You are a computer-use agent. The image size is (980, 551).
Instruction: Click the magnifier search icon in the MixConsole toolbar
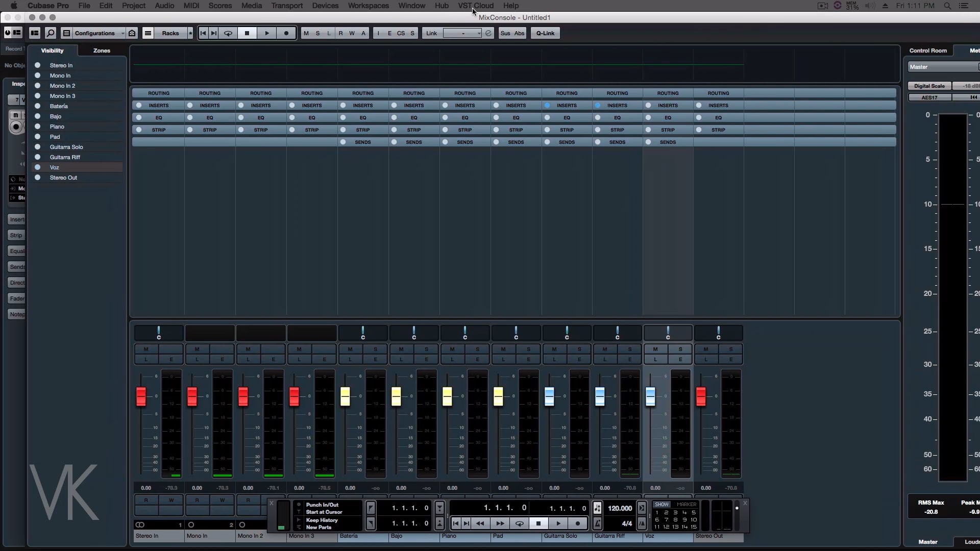pyautogui.click(x=50, y=33)
